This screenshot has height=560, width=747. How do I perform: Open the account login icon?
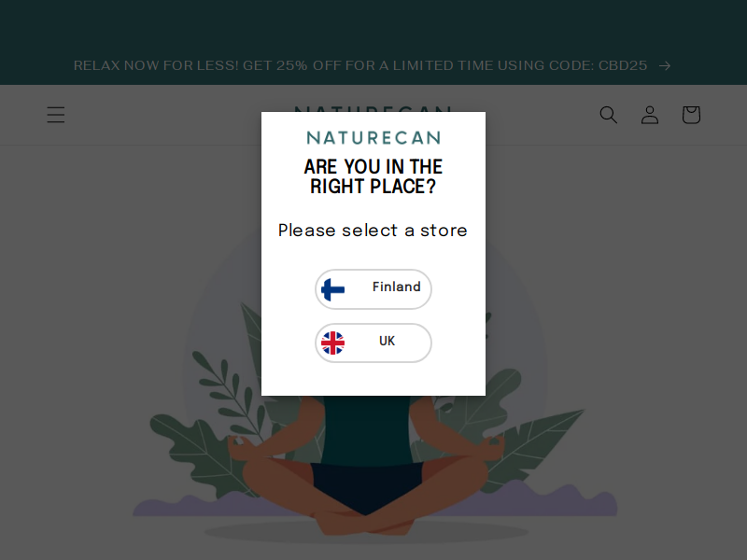coord(650,115)
